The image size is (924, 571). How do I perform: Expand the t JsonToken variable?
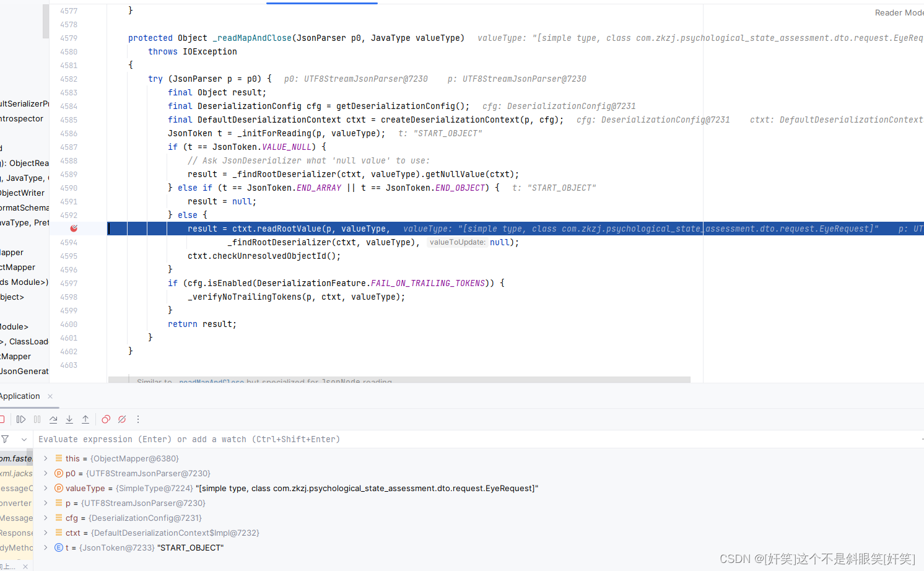click(45, 547)
